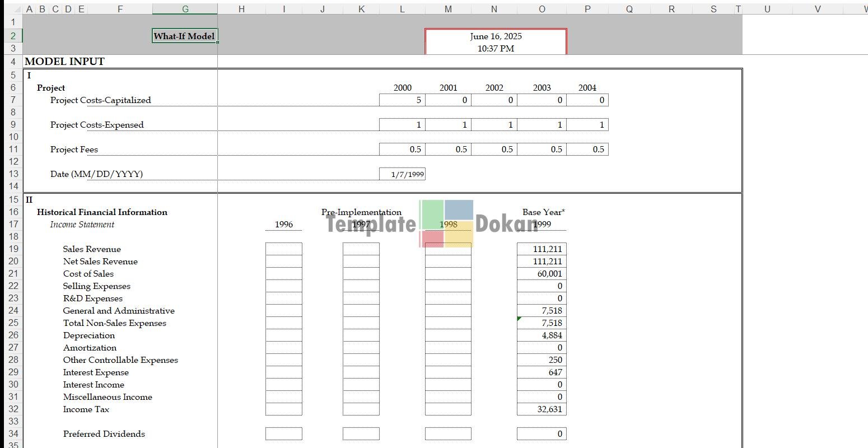Image resolution: width=868 pixels, height=448 pixels.
Task: Select the 2004 Project Fees cell
Action: pyautogui.click(x=587, y=150)
